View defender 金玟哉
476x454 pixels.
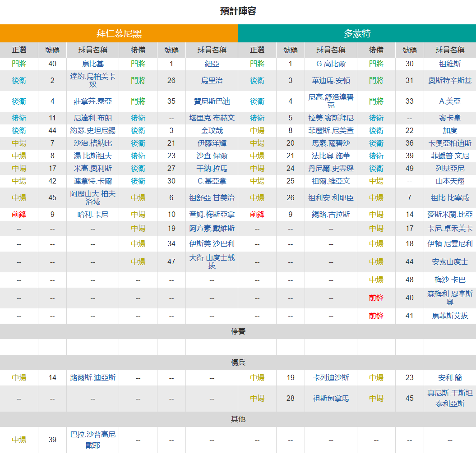[212, 131]
